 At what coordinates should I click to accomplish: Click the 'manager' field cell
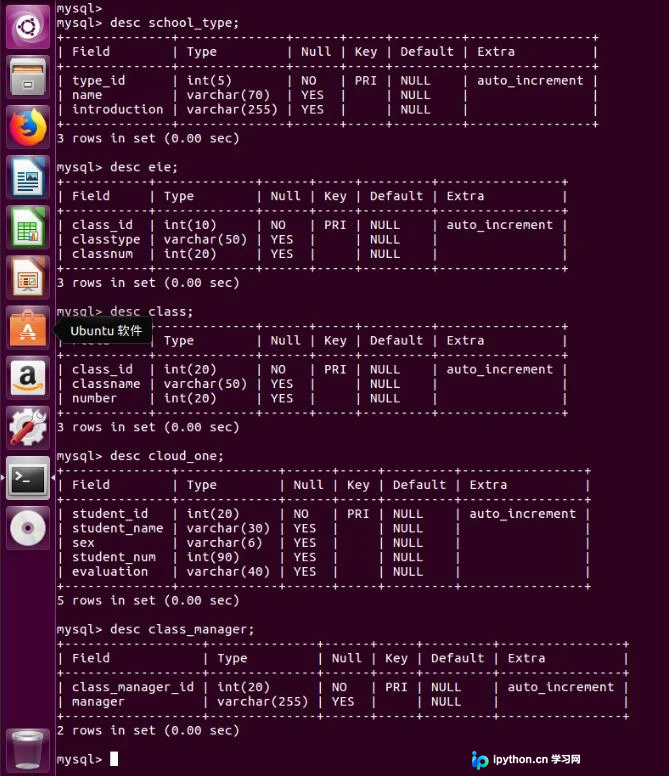coord(98,702)
